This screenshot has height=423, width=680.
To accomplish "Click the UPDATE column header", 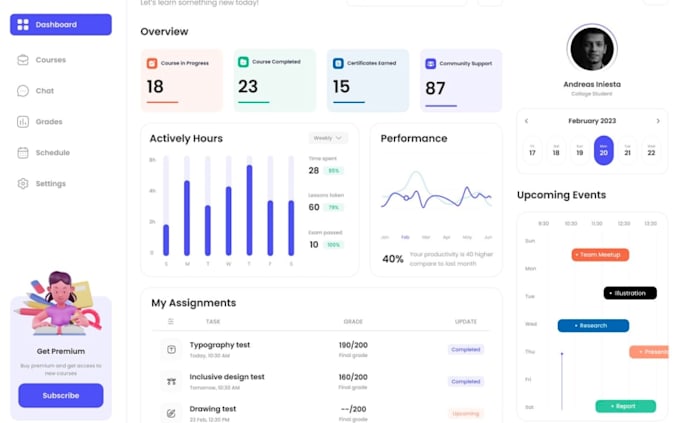I will [x=466, y=321].
